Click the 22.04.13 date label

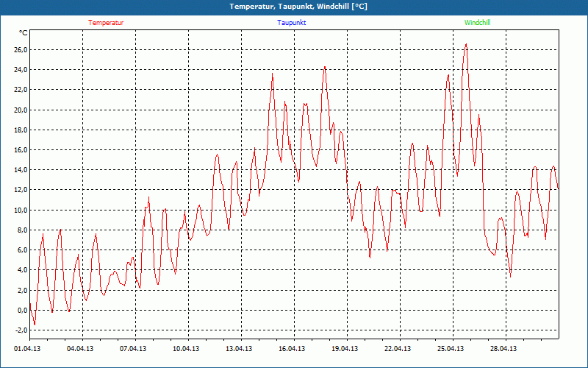tap(398, 349)
